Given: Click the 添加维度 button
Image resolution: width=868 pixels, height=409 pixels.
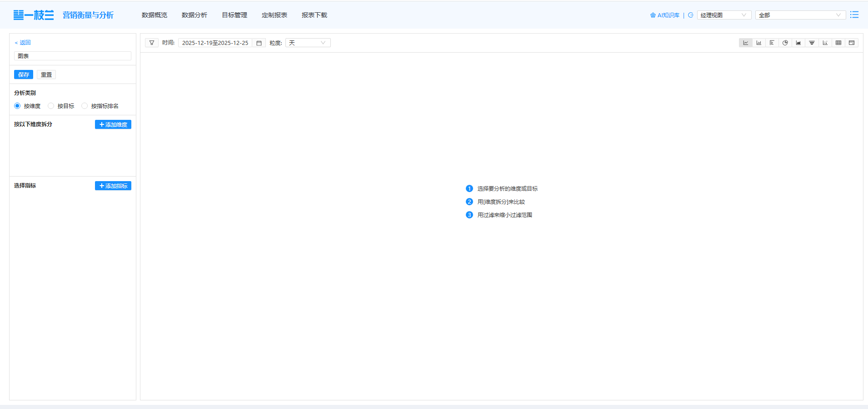Looking at the screenshot, I should (113, 124).
